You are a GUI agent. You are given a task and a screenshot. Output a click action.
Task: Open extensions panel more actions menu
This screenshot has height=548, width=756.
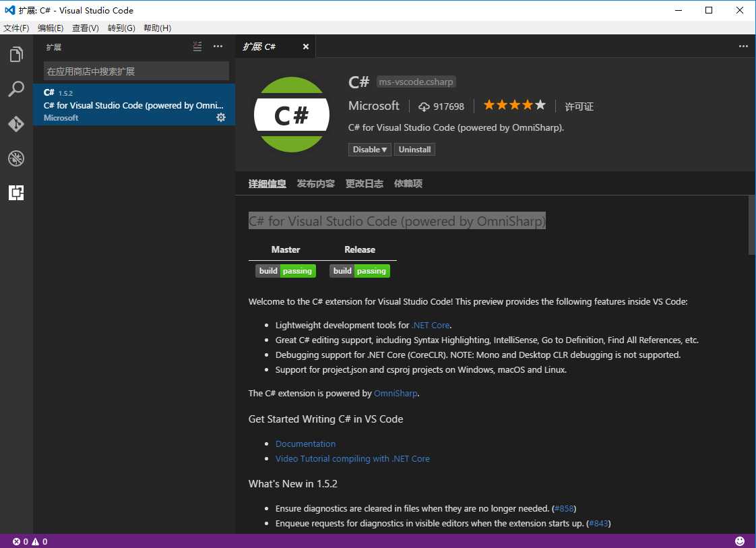[218, 47]
